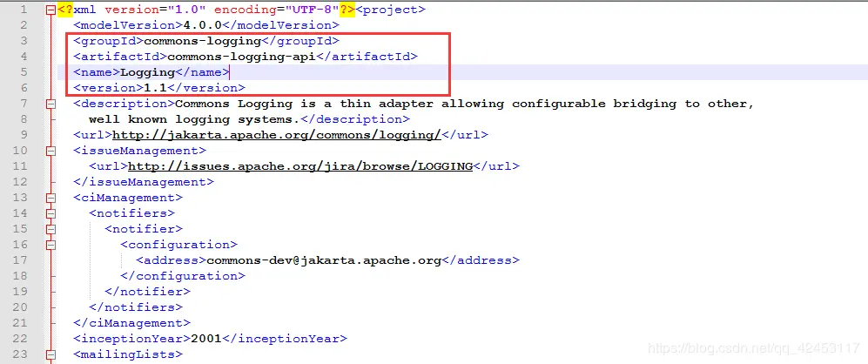Click the version value 1.1
This screenshot has height=364, width=868.
156,88
